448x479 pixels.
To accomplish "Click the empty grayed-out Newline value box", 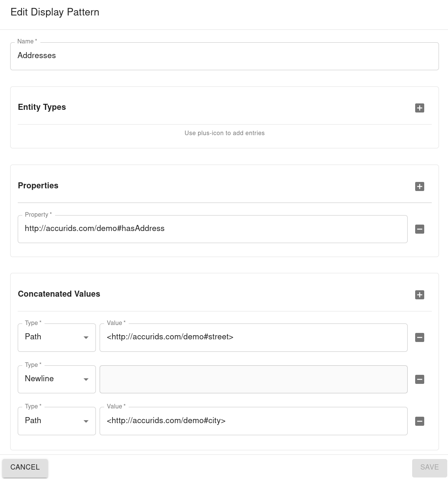I will point(253,379).
